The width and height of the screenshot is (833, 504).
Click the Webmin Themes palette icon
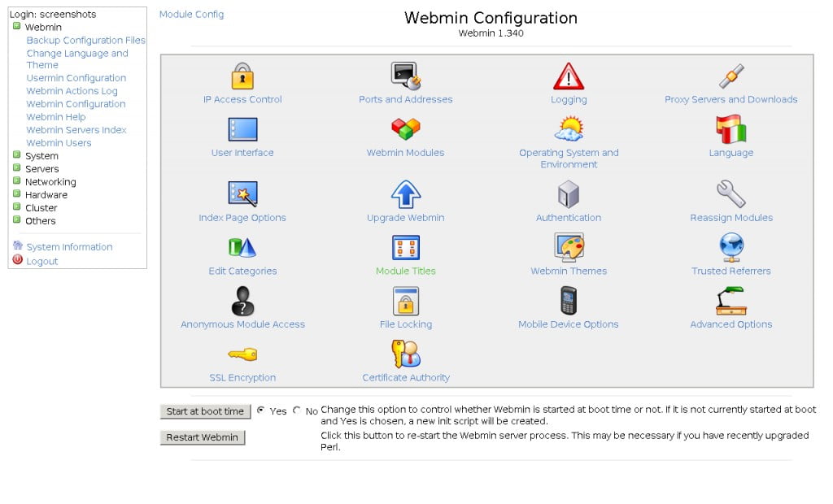click(x=569, y=247)
